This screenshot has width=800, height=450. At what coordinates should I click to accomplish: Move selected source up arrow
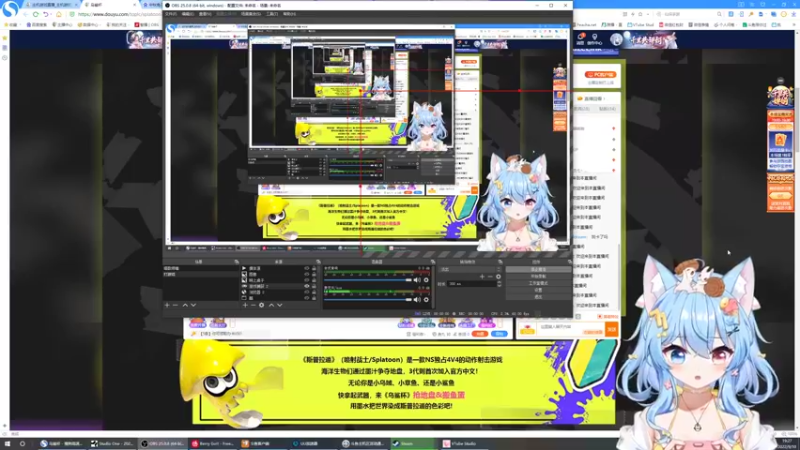tap(271, 305)
